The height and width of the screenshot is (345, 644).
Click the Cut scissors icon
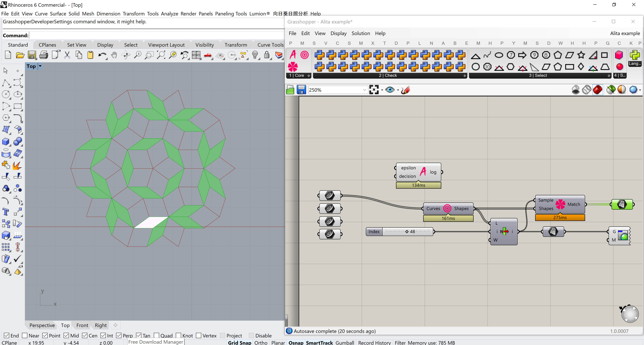[67, 55]
